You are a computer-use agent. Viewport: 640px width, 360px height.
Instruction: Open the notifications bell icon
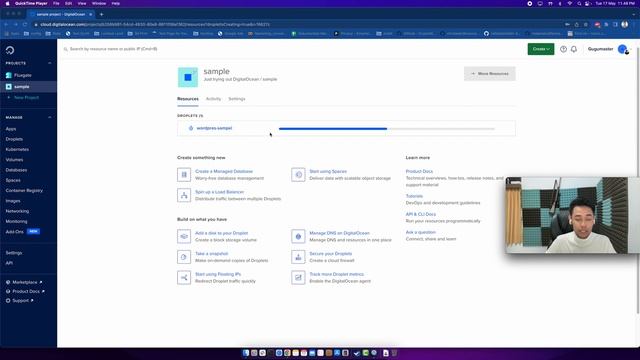pos(574,49)
